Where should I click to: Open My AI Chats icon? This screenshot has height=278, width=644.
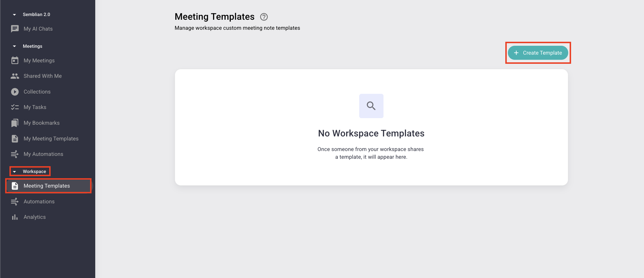(15, 29)
